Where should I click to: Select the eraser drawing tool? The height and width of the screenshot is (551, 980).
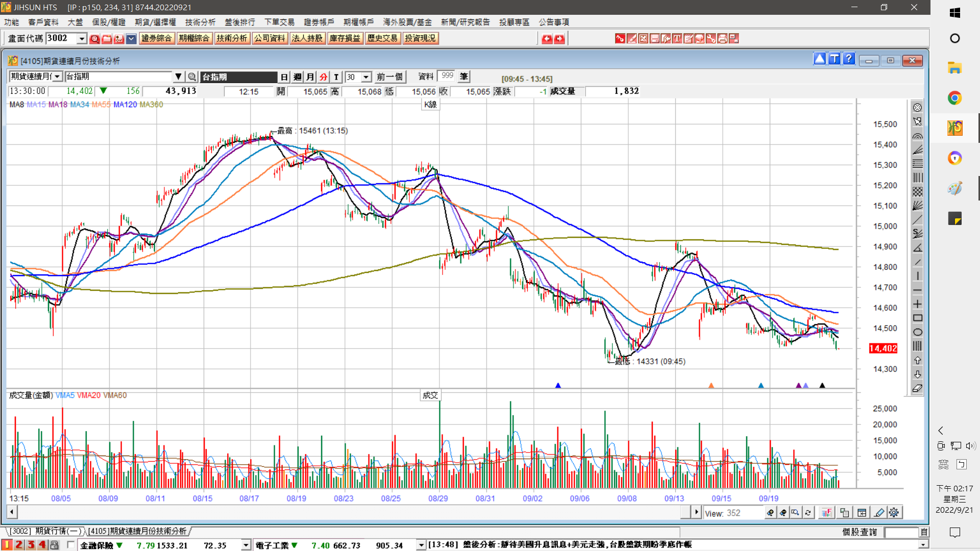pyautogui.click(x=917, y=388)
